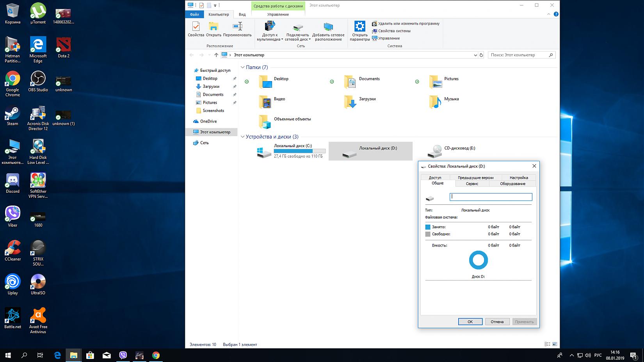The height and width of the screenshot is (362, 644).
Task: Select Local Disk (C:) drive icon
Action: (x=264, y=151)
